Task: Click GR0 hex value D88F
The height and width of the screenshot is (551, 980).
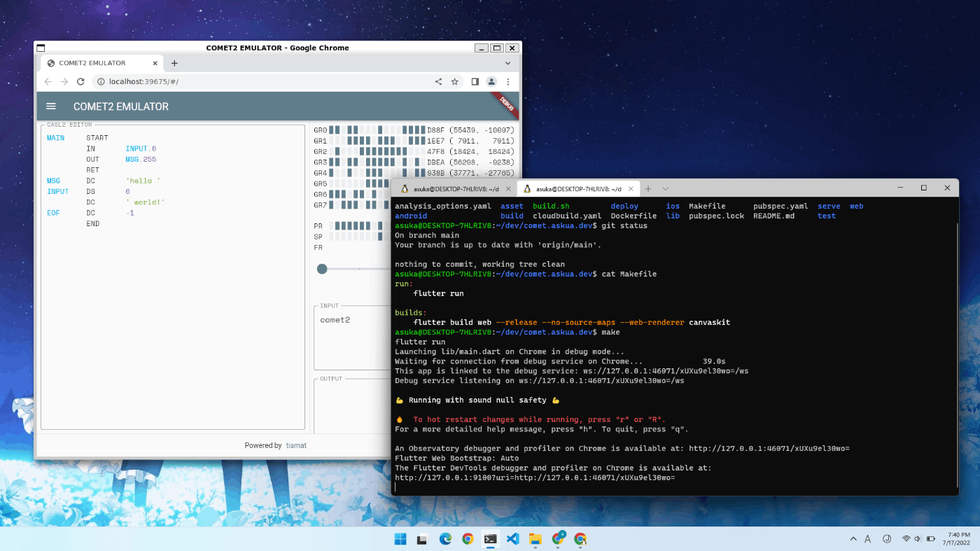Action: [x=435, y=130]
